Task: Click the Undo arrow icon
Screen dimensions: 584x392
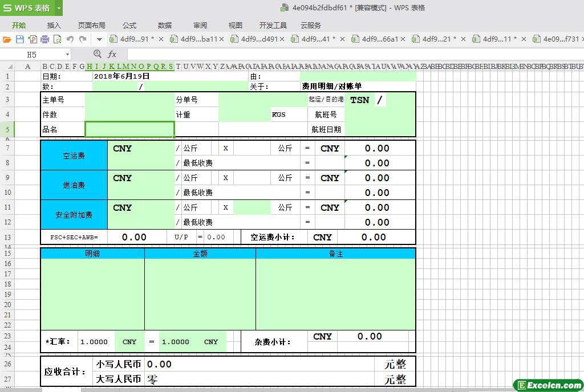Action: (x=70, y=39)
